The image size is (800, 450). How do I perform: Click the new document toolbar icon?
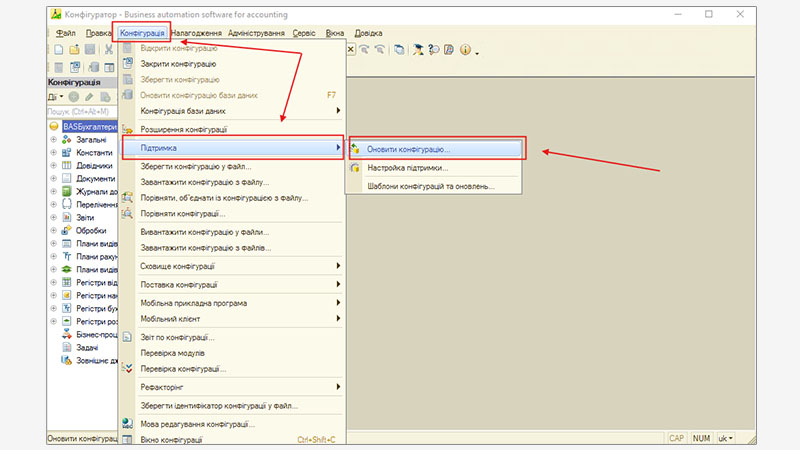pos(59,49)
